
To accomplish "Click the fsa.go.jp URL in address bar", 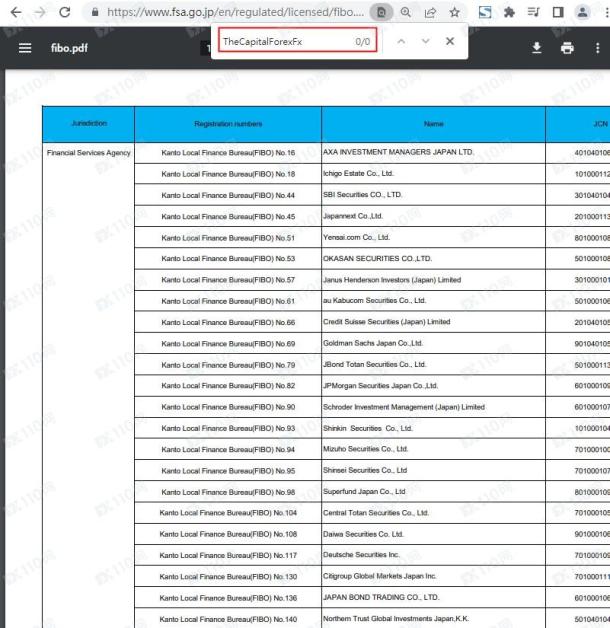I will click(236, 12).
